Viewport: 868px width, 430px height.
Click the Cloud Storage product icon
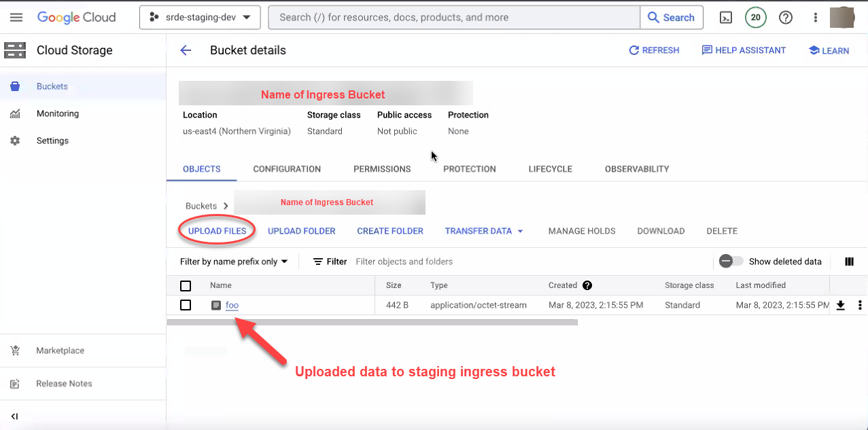(15, 50)
